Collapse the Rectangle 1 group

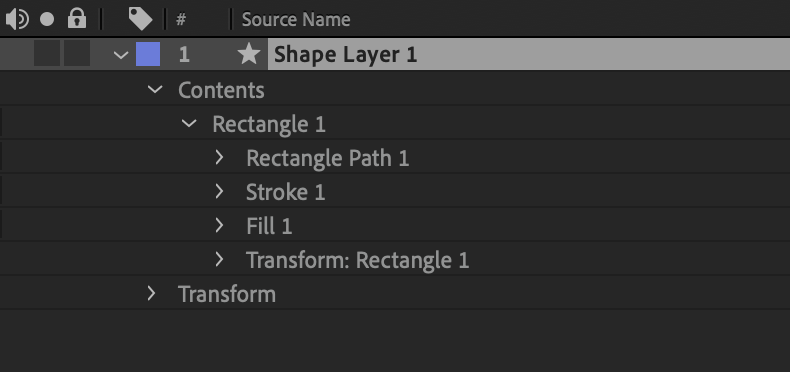189,123
